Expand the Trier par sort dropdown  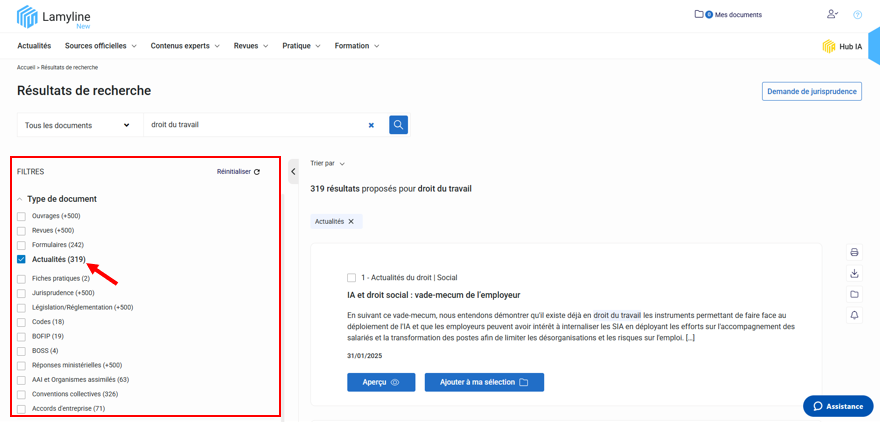coord(327,163)
